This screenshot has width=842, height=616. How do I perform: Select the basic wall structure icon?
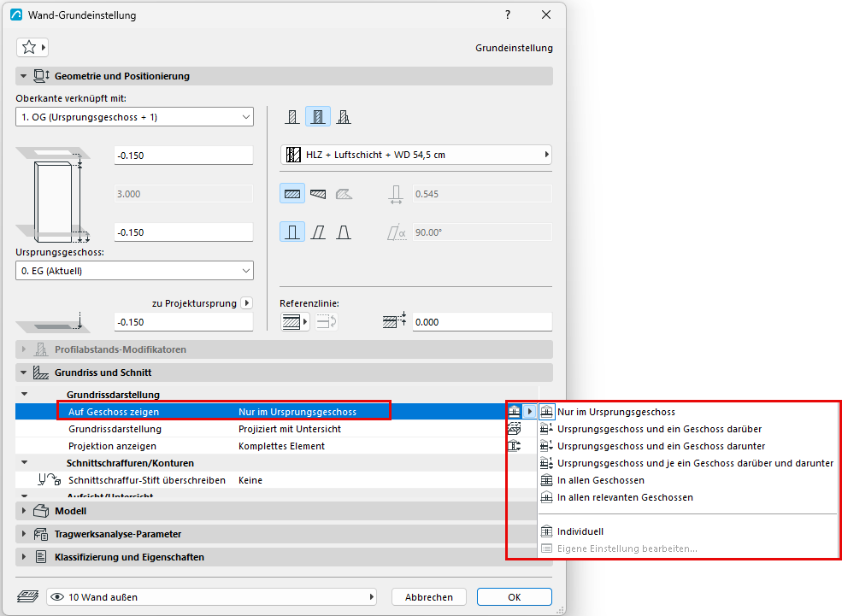[292, 117]
